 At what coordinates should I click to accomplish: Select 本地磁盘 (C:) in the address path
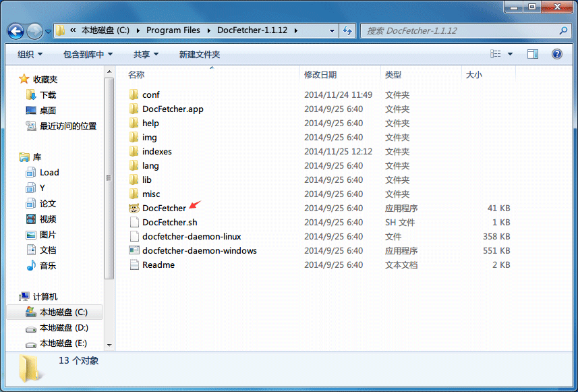[105, 30]
